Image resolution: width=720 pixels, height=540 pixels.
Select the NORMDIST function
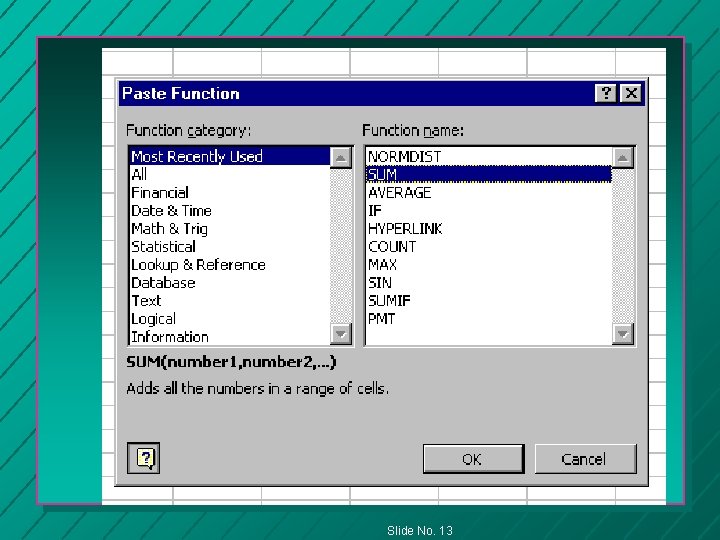(x=489, y=157)
